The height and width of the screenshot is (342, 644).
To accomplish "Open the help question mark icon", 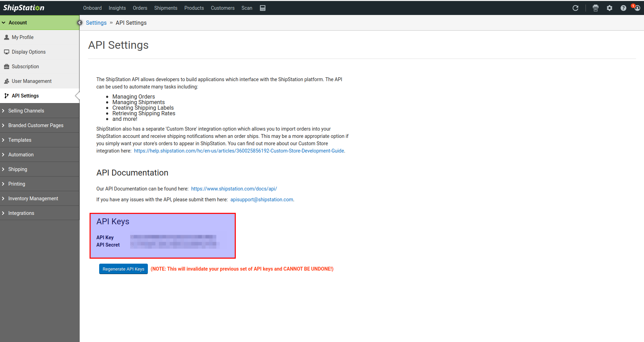I will (623, 8).
